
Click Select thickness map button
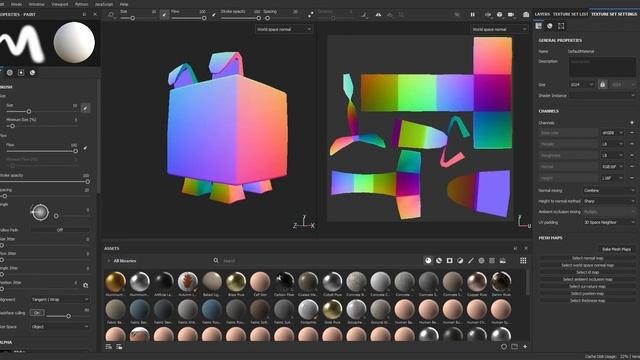(587, 301)
